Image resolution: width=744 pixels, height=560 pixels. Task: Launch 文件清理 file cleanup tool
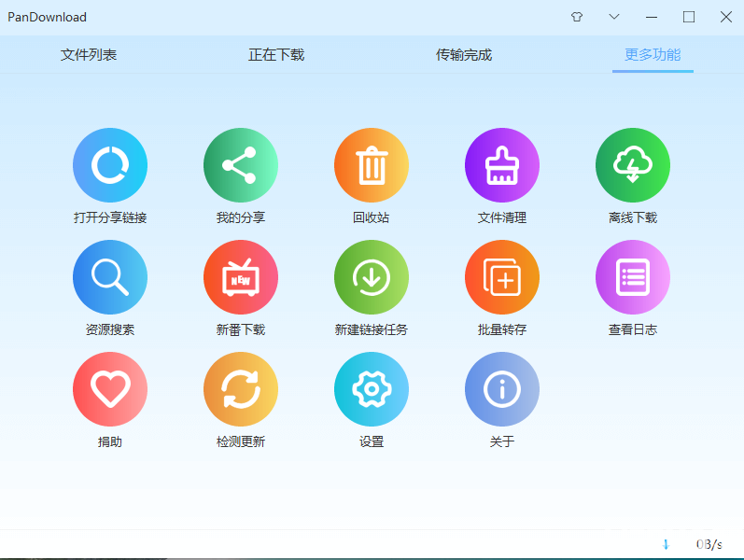[502, 165]
